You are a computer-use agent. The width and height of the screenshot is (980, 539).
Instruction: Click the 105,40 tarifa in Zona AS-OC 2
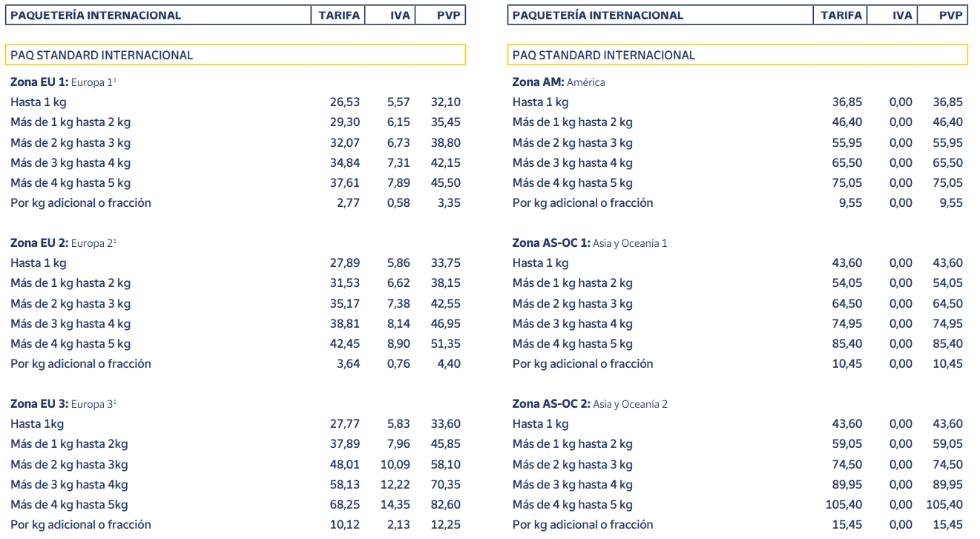(843, 505)
